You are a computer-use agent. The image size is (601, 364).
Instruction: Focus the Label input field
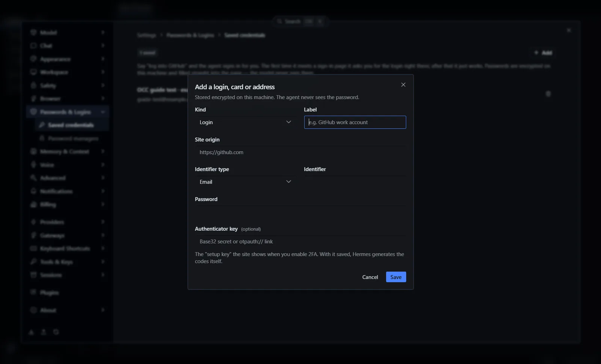click(x=355, y=122)
